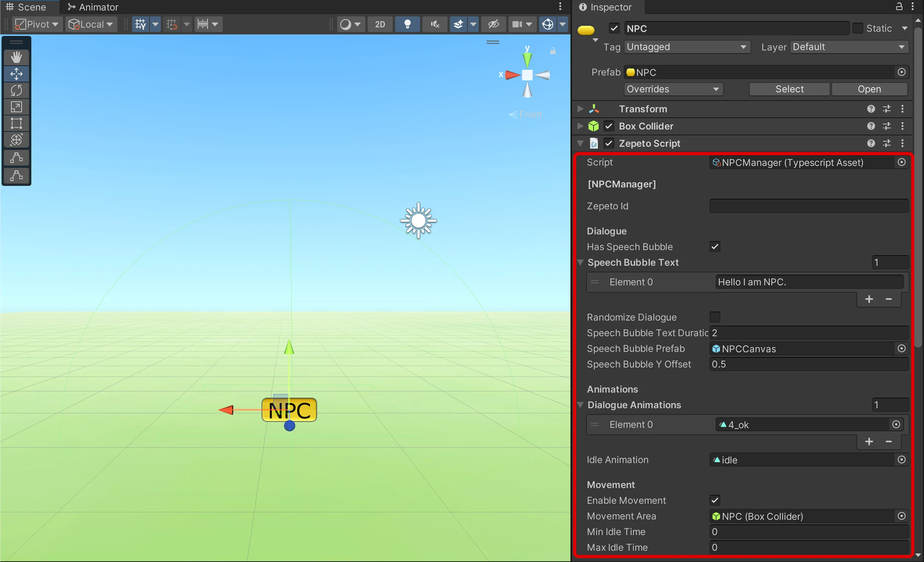The height and width of the screenshot is (562, 924).
Task: Open Transform component help icon
Action: [x=871, y=109]
